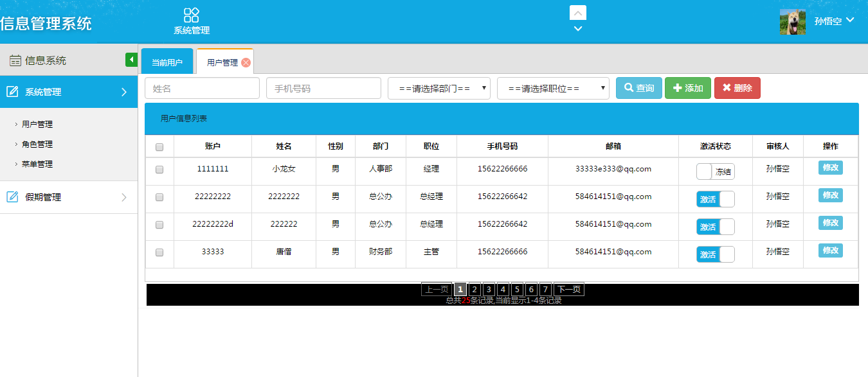This screenshot has height=377, width=868.
Task: Select 角色管理 in the sidebar menu
Action: (x=36, y=144)
